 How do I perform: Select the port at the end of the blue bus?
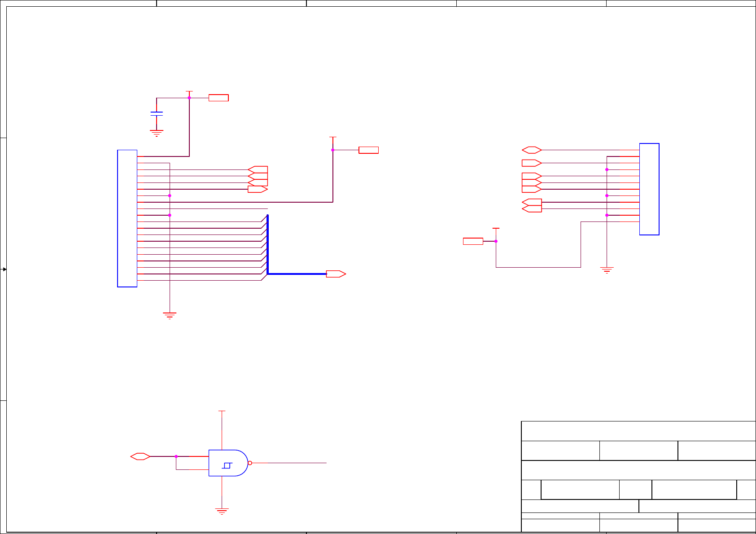tap(336, 274)
